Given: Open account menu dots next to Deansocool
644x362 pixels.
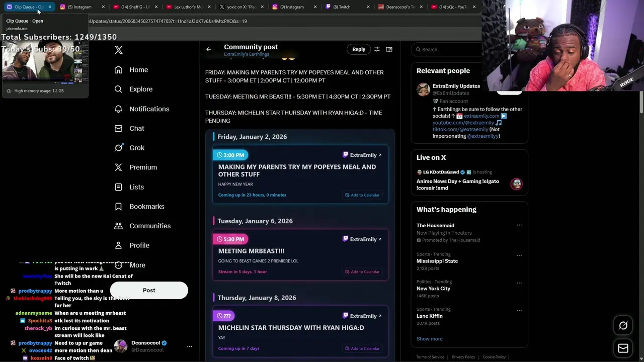Looking at the screenshot, I should click(x=190, y=346).
